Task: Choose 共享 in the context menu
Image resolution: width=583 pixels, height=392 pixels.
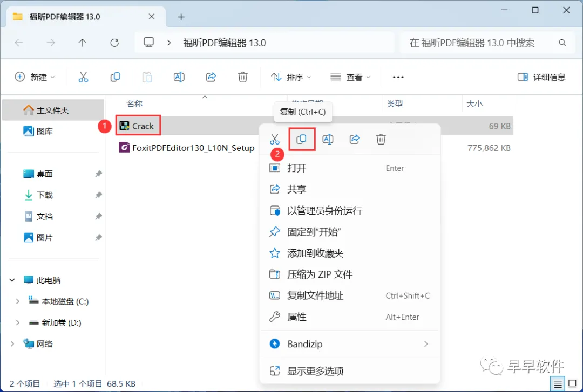Action: [x=350, y=189]
